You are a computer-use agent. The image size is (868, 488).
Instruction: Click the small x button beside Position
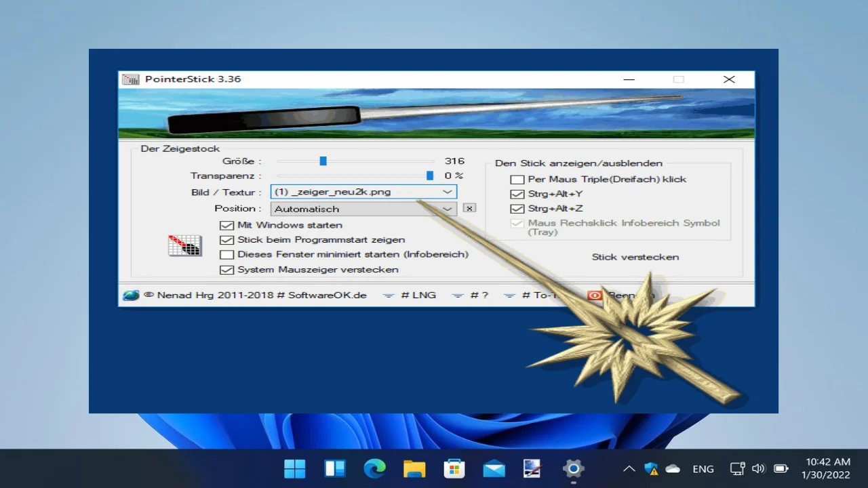tap(469, 208)
